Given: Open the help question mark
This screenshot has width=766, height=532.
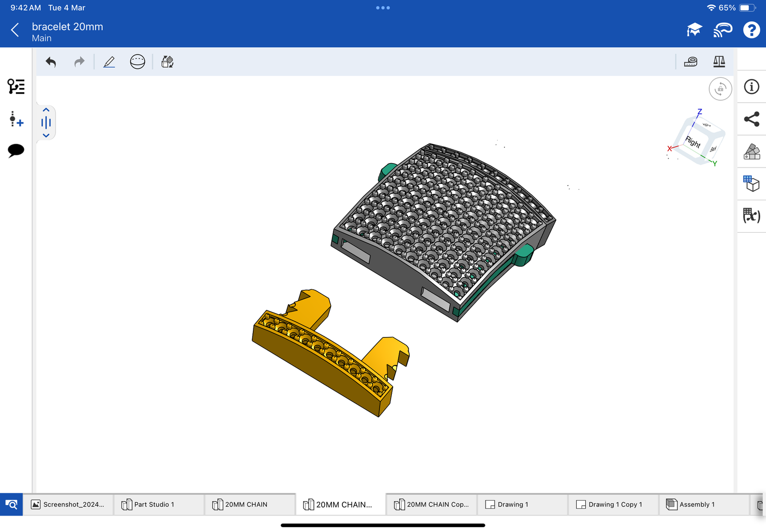Looking at the screenshot, I should click(x=751, y=30).
